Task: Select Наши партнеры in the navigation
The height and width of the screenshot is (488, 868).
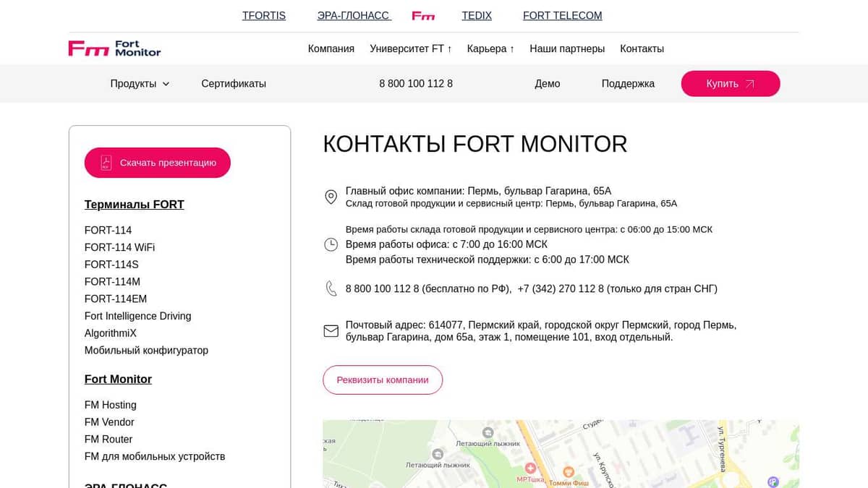Action: [x=568, y=48]
